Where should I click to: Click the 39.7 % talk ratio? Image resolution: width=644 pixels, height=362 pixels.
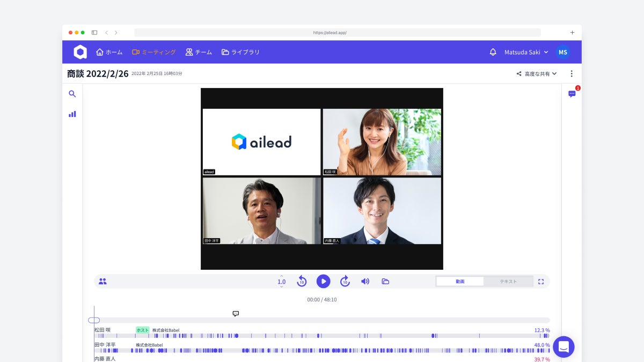click(542, 359)
